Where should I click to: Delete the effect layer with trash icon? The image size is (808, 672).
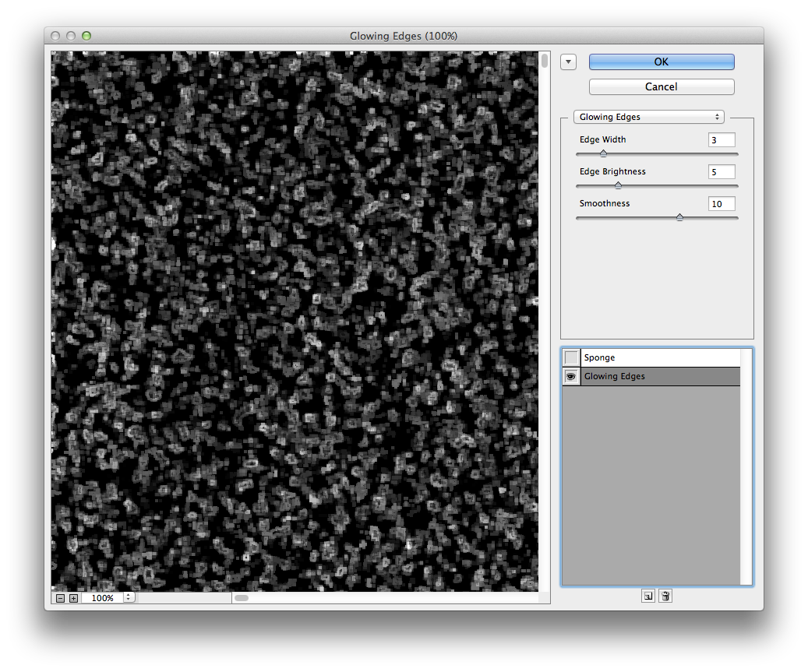[665, 596]
